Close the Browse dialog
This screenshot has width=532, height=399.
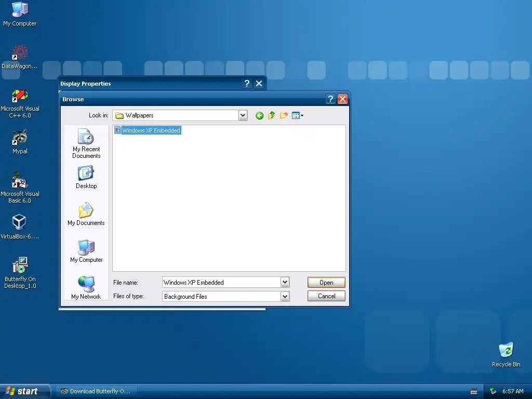pyautogui.click(x=343, y=99)
